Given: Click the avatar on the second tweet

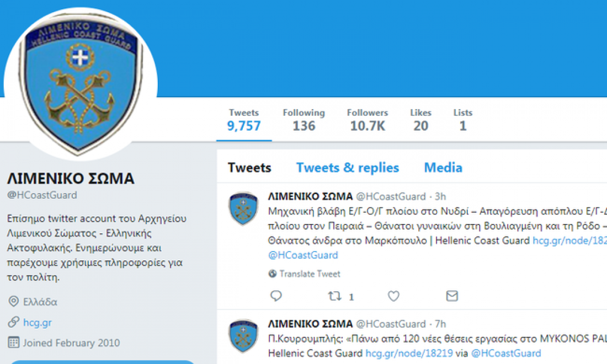Looking at the screenshot, I should 243,336.
